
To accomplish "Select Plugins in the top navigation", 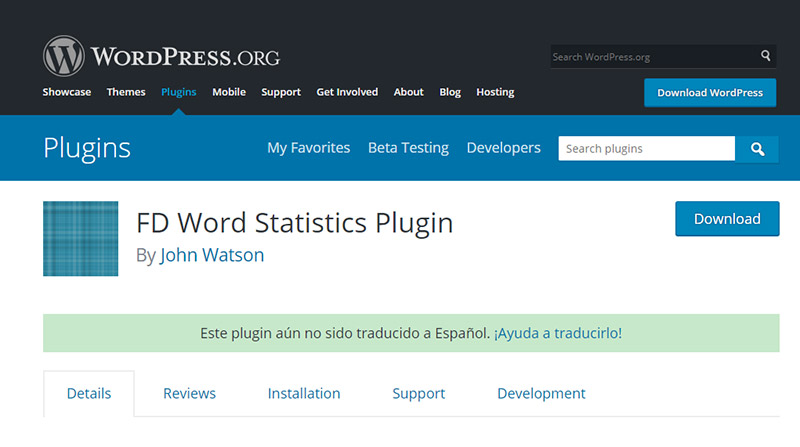I will (x=179, y=92).
